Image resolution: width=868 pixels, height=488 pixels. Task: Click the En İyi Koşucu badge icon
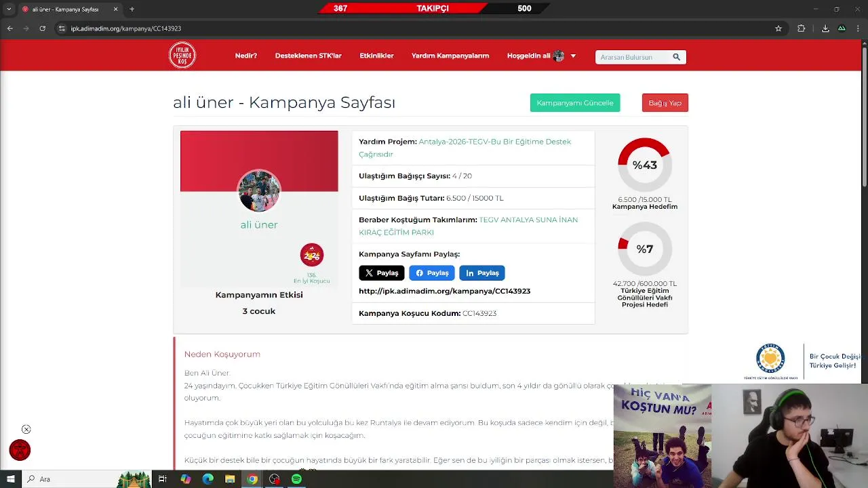tap(312, 255)
